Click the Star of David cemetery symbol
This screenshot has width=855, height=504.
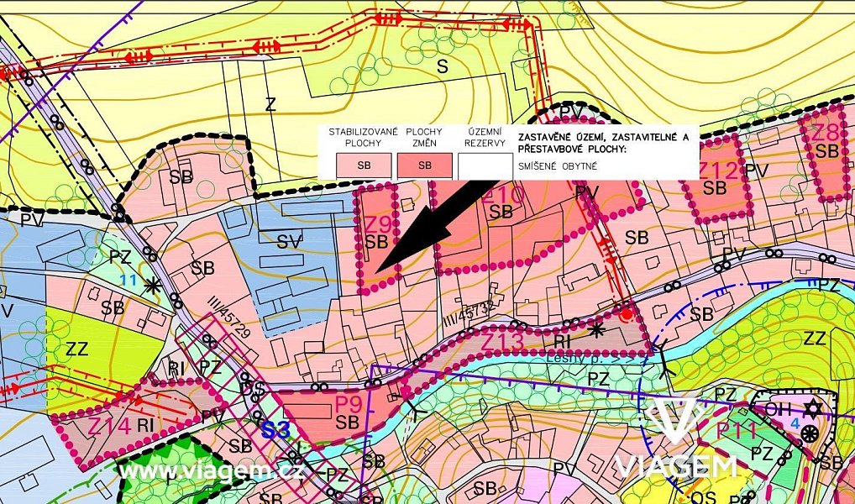pyautogui.click(x=812, y=408)
